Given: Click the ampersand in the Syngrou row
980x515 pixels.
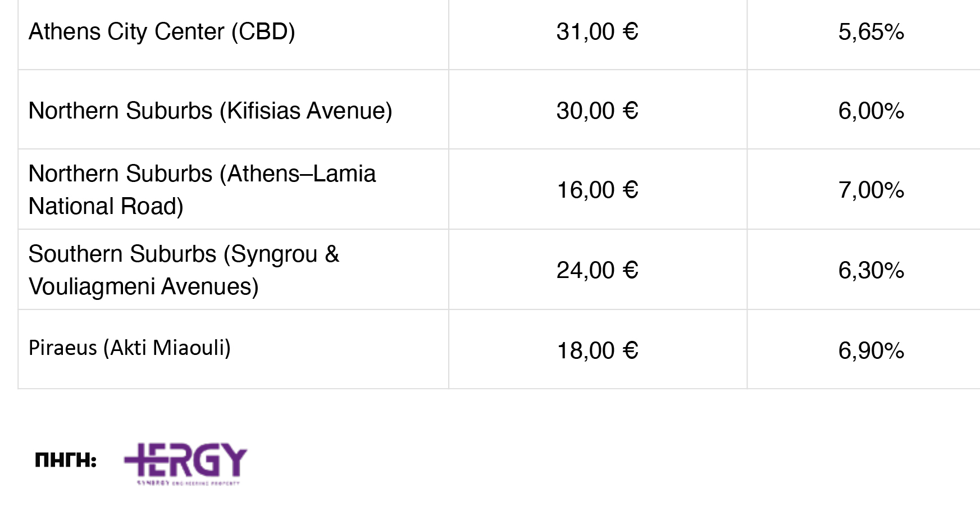Looking at the screenshot, I should click(332, 254).
